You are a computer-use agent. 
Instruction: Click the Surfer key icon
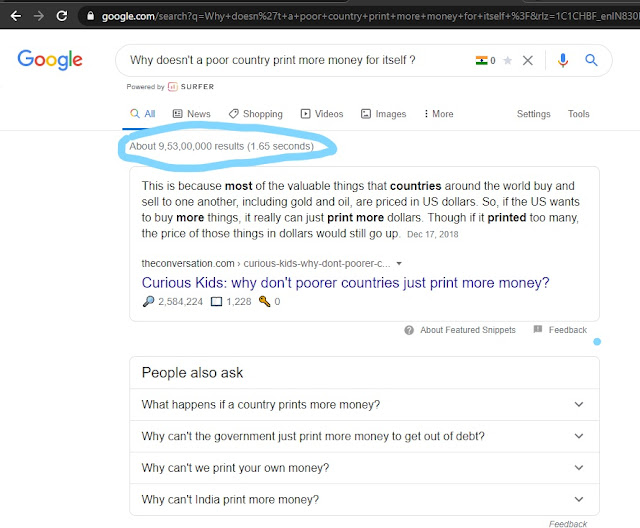(x=264, y=302)
